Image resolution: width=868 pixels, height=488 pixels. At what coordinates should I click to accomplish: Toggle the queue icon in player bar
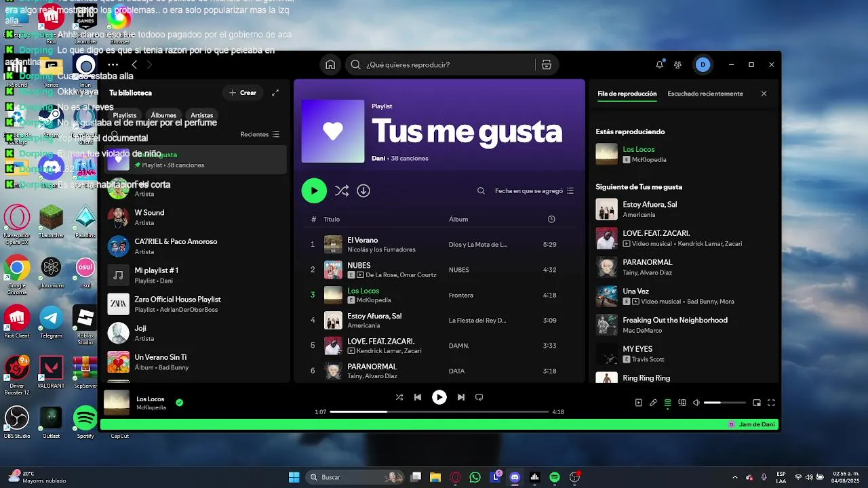tap(668, 403)
